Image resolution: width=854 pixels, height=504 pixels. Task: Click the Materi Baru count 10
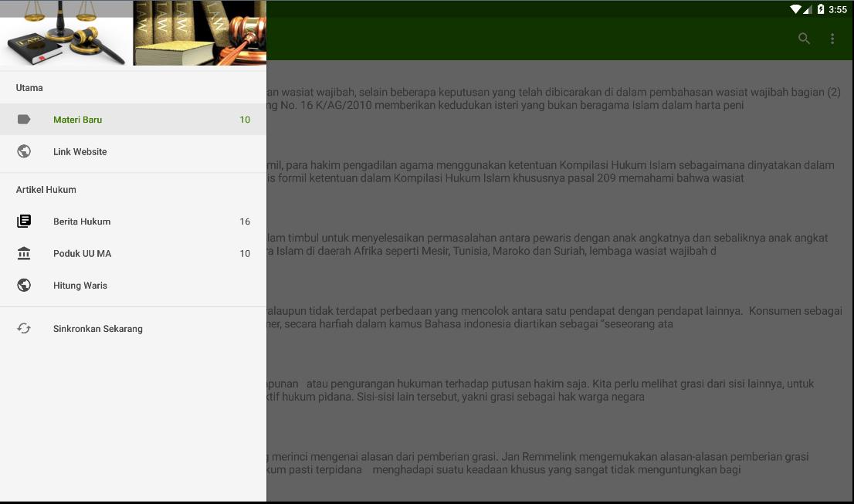[x=245, y=120]
